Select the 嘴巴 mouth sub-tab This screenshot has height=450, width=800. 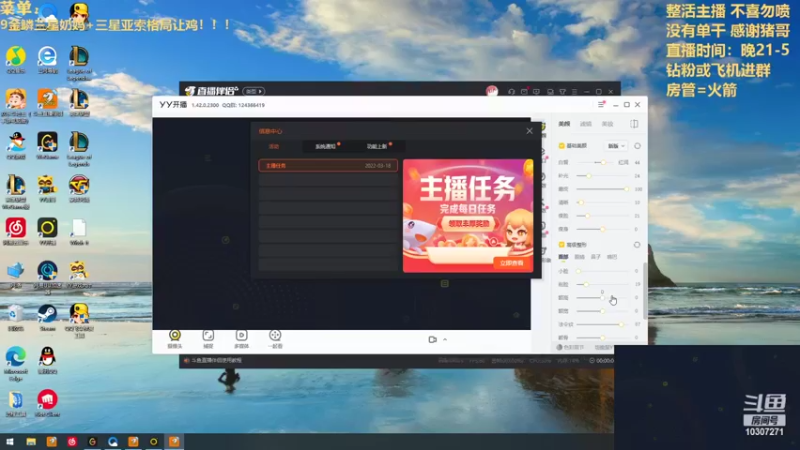pyautogui.click(x=612, y=257)
